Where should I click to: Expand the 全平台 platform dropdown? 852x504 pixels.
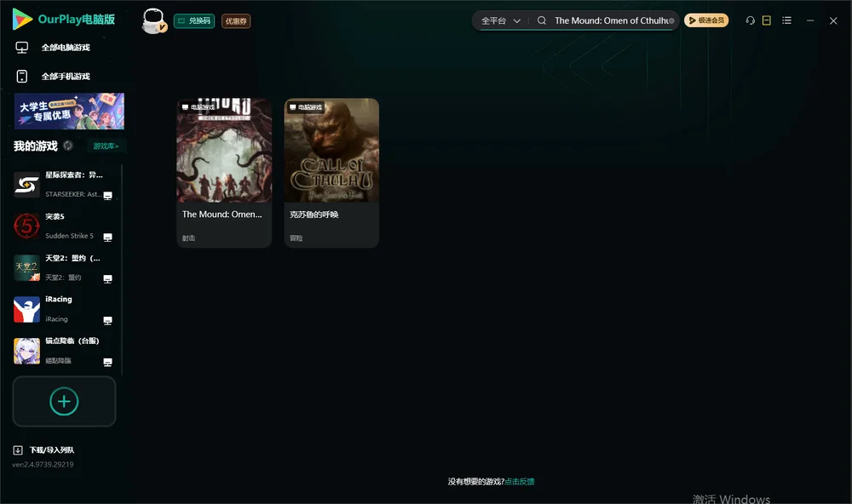500,20
